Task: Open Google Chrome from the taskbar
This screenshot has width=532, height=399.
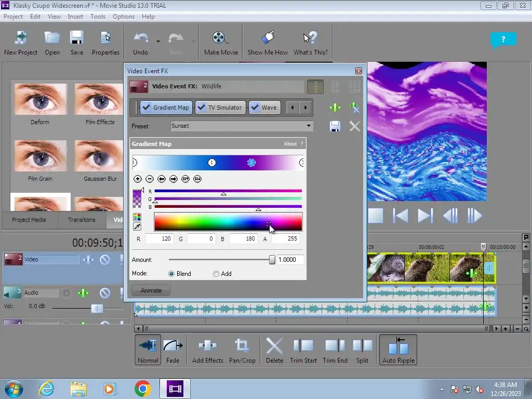Action: [143, 389]
